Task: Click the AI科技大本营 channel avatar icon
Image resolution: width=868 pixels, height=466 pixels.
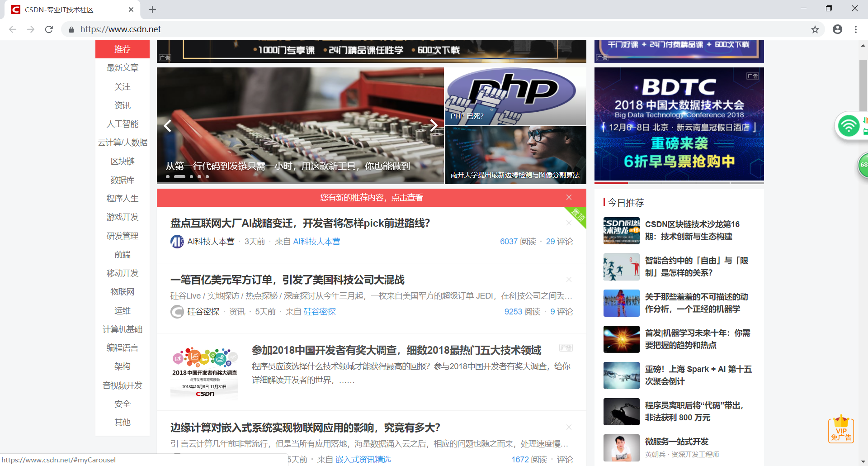Action: (x=177, y=241)
